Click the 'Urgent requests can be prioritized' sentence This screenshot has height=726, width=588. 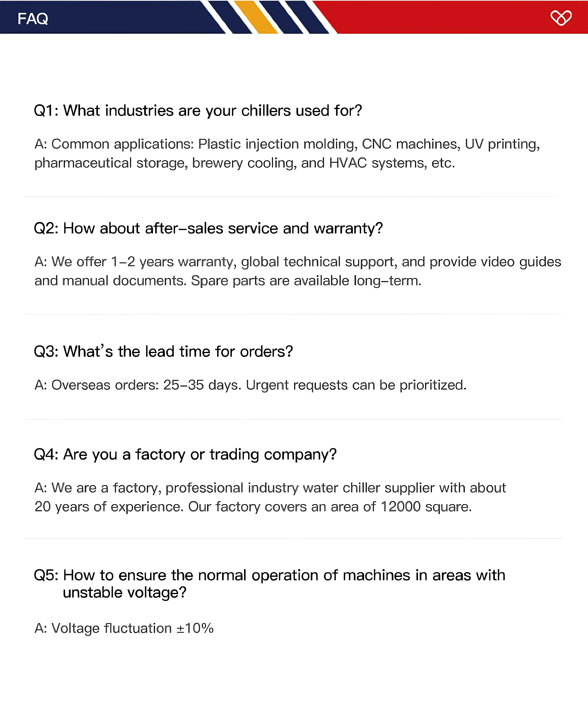pos(356,385)
